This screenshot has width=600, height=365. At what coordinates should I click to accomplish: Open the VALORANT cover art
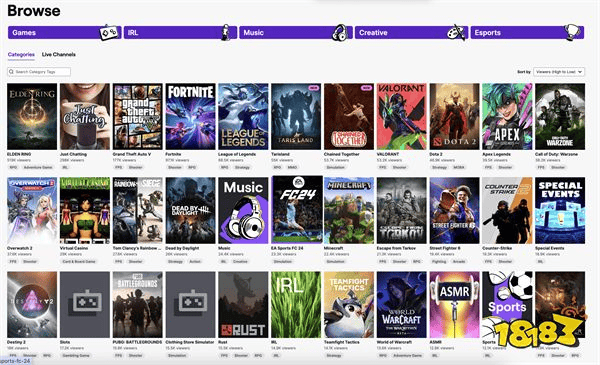click(x=402, y=116)
